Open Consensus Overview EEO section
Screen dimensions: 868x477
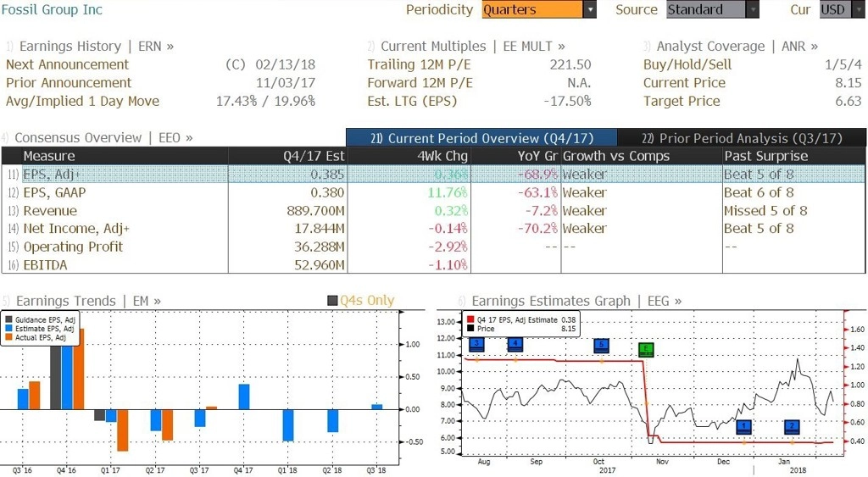click(97, 138)
